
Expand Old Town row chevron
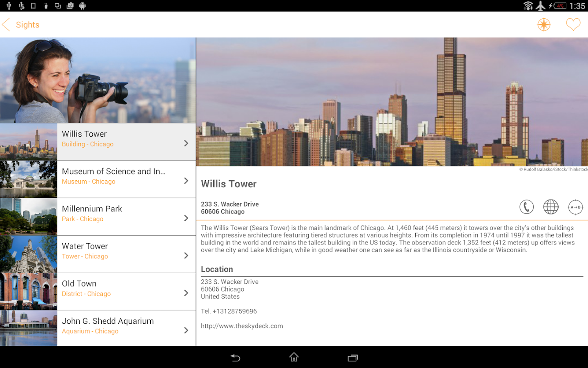pos(186,293)
